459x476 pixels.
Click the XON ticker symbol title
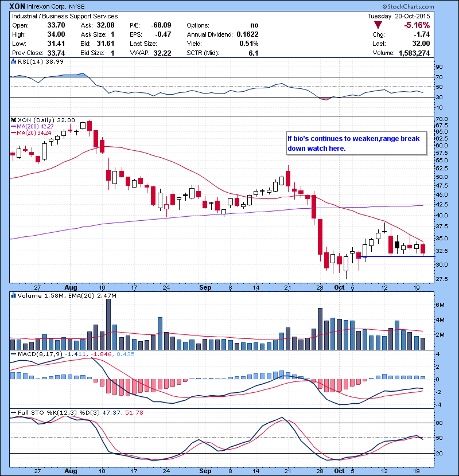(x=17, y=6)
